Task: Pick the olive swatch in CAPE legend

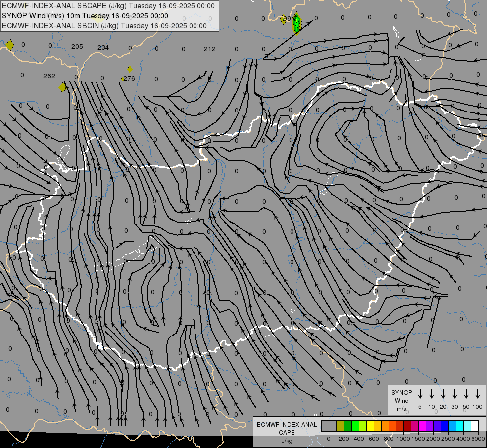Action: click(x=340, y=426)
